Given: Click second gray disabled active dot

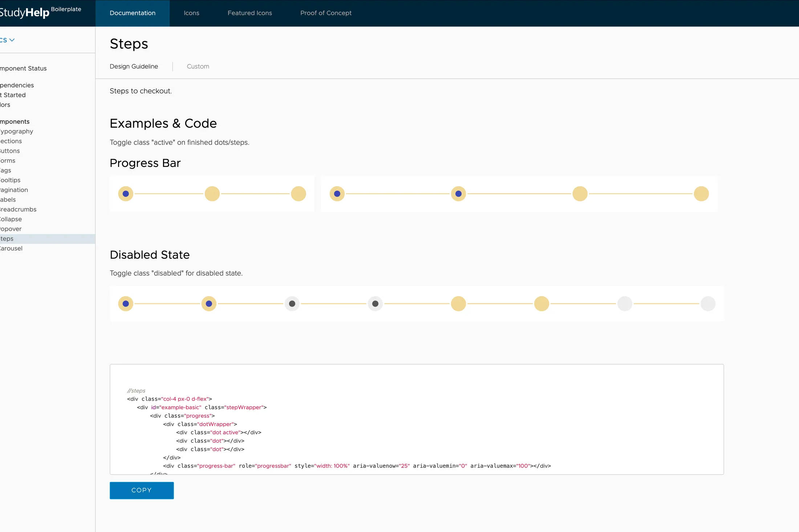Looking at the screenshot, I should (375, 304).
